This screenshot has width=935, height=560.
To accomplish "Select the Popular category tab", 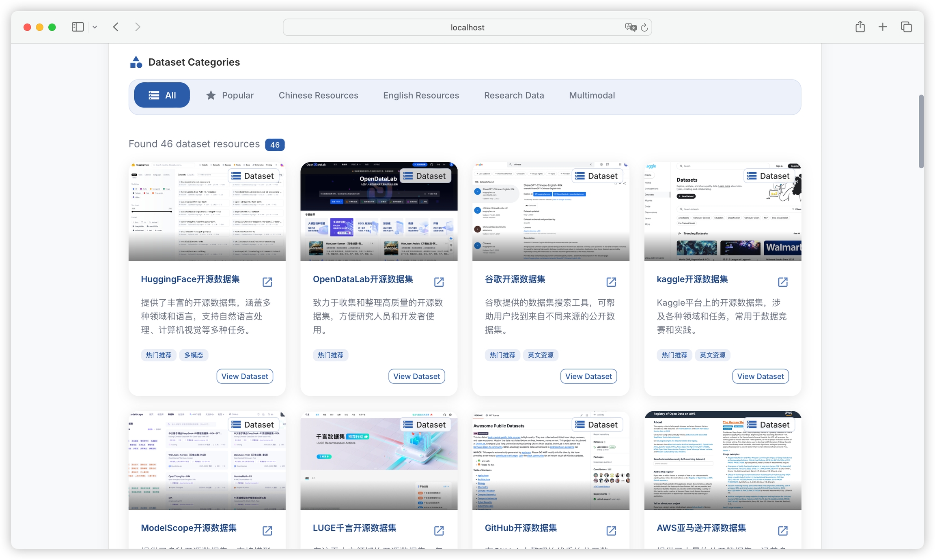I will pyautogui.click(x=230, y=95).
